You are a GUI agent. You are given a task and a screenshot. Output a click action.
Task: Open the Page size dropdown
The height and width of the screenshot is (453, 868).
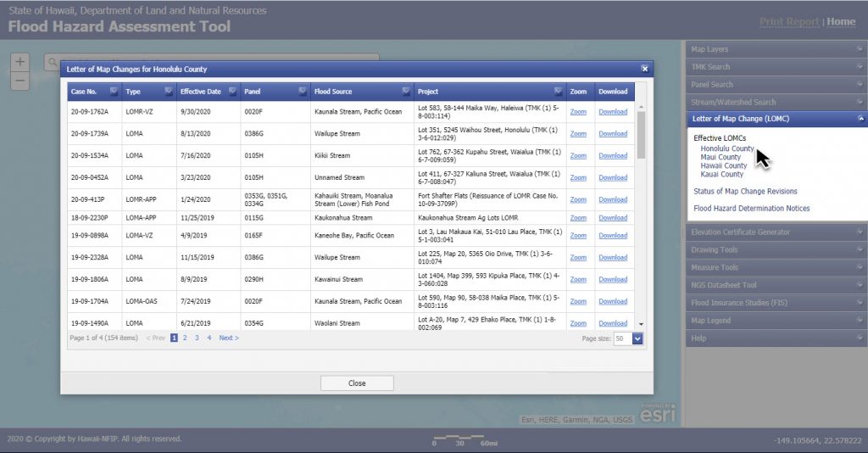tap(637, 338)
